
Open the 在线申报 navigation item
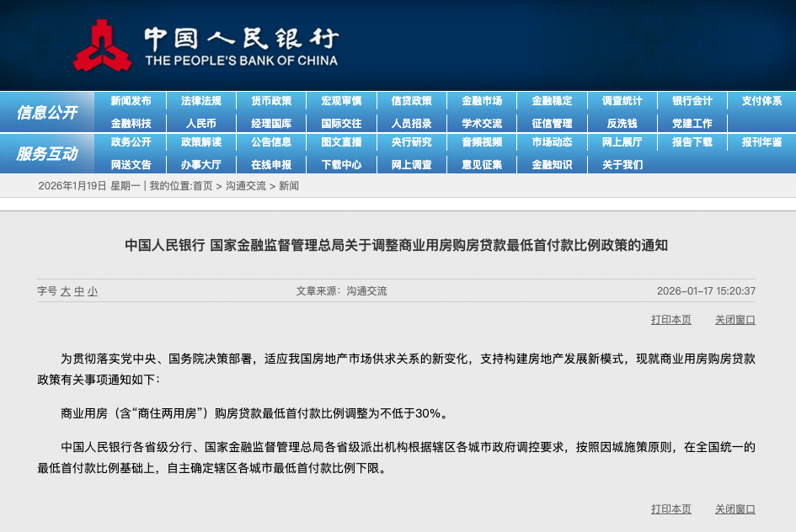(271, 164)
